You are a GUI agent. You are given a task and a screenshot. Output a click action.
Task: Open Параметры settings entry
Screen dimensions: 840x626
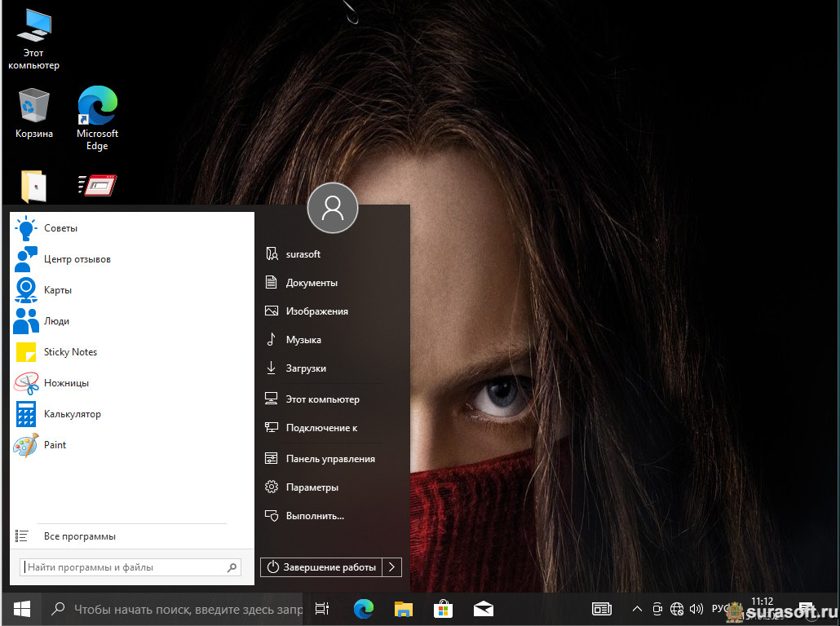312,487
